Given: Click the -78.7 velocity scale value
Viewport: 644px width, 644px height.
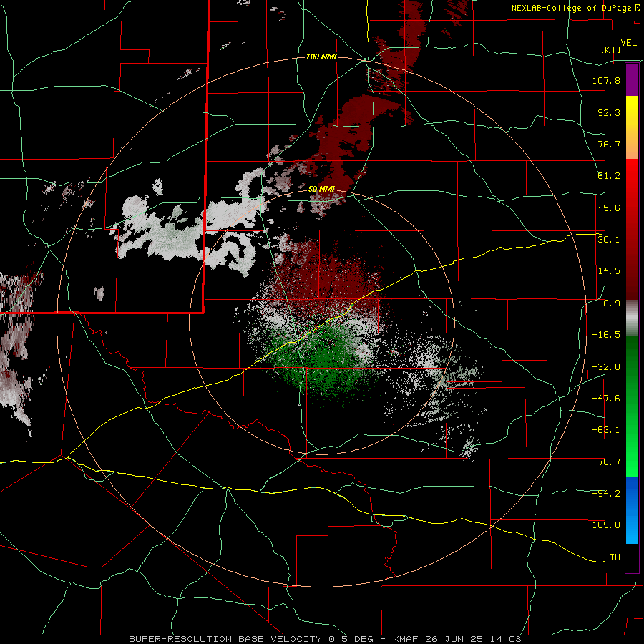Looking at the screenshot, I should [x=606, y=462].
